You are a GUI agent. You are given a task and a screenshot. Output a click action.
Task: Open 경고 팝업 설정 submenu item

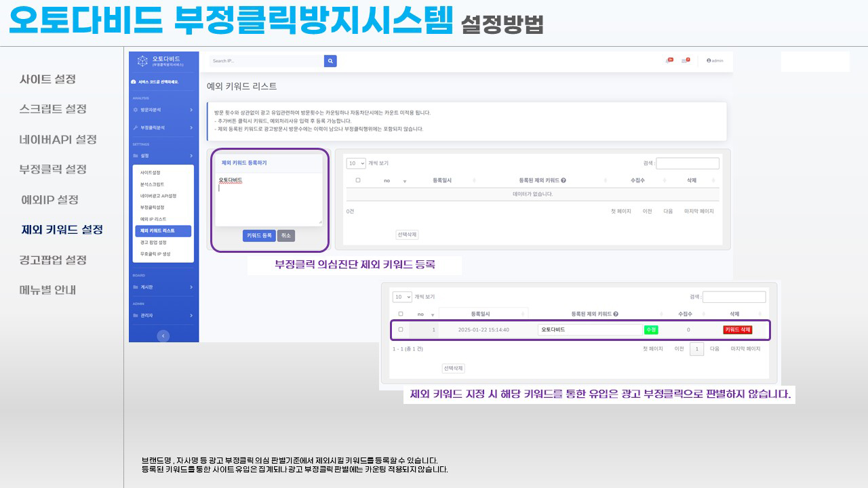tap(153, 242)
